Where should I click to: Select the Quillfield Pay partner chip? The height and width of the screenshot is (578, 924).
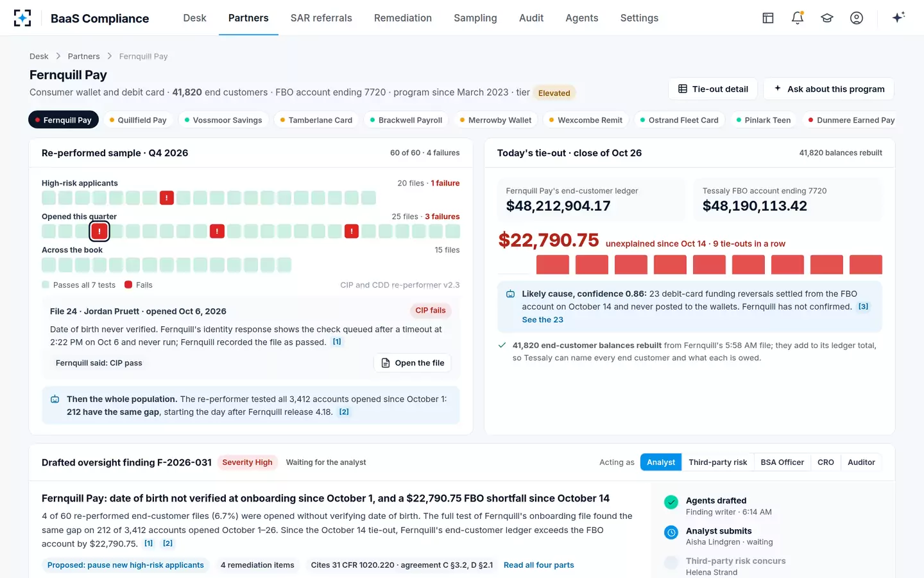click(x=138, y=120)
